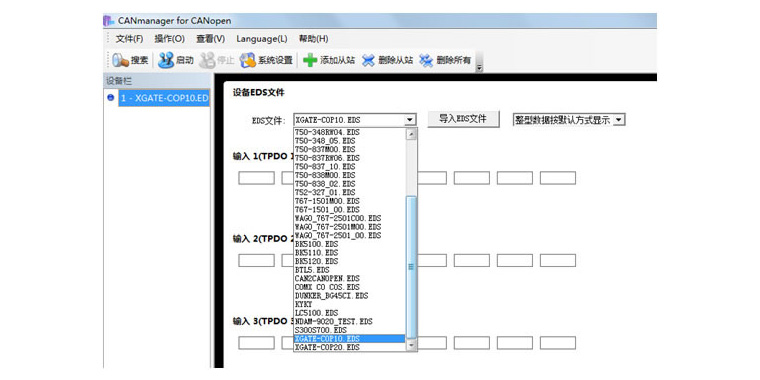Viewport: 760px width, 380px height.
Task: Choose BK5110.EDS from the list
Action: tap(349, 253)
